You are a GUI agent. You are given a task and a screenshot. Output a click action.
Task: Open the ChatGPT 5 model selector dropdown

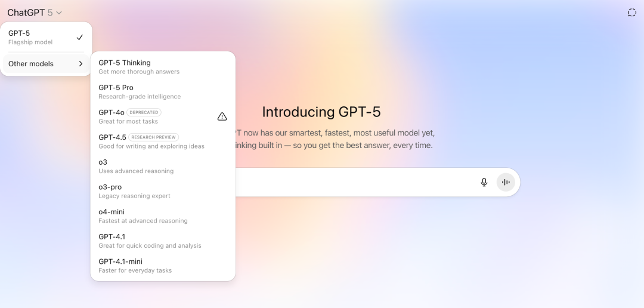35,13
